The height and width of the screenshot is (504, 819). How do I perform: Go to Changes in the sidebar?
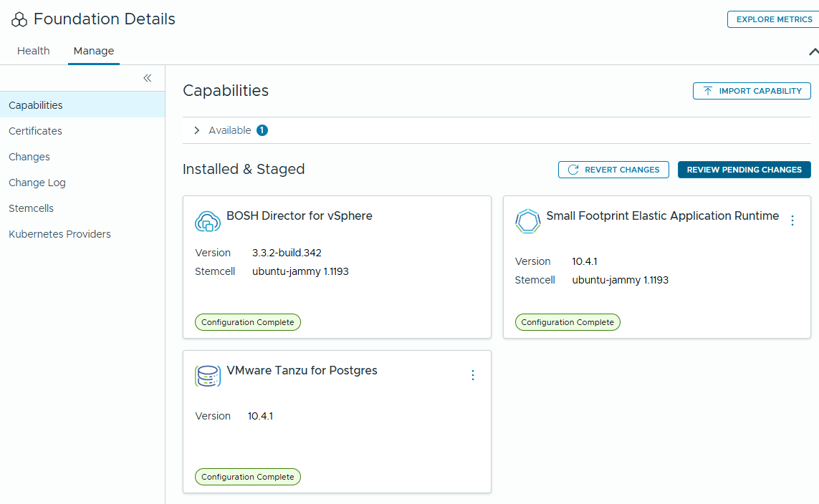[x=82, y=157]
